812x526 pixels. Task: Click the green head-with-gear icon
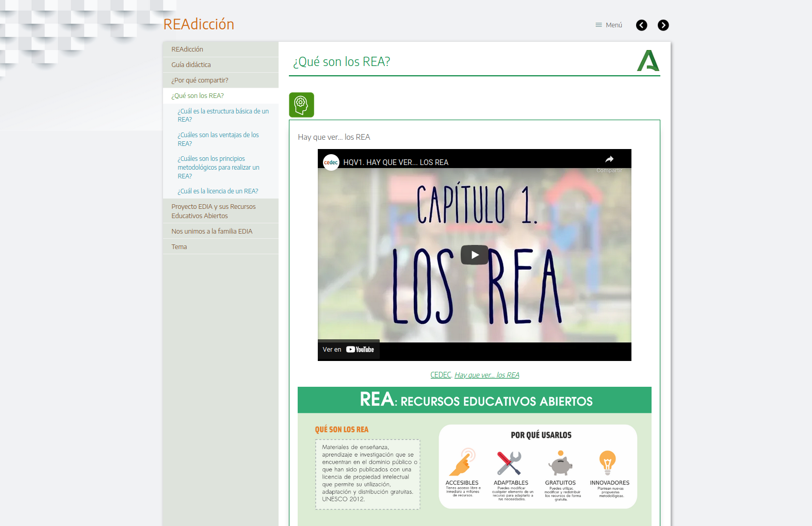(301, 105)
